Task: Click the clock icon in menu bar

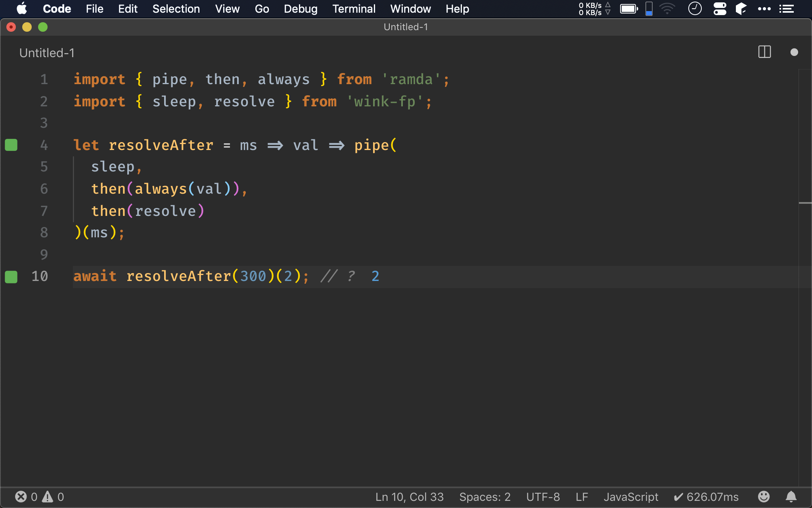Action: point(695,9)
